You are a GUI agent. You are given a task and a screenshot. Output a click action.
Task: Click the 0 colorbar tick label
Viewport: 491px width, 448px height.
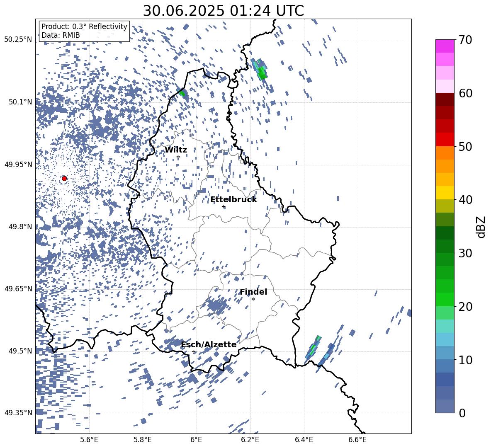coord(462,413)
